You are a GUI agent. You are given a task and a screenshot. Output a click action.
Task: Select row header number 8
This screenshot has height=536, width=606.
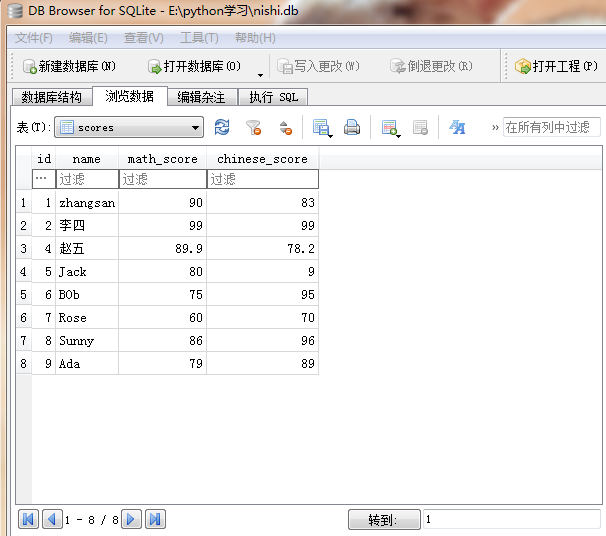24,364
